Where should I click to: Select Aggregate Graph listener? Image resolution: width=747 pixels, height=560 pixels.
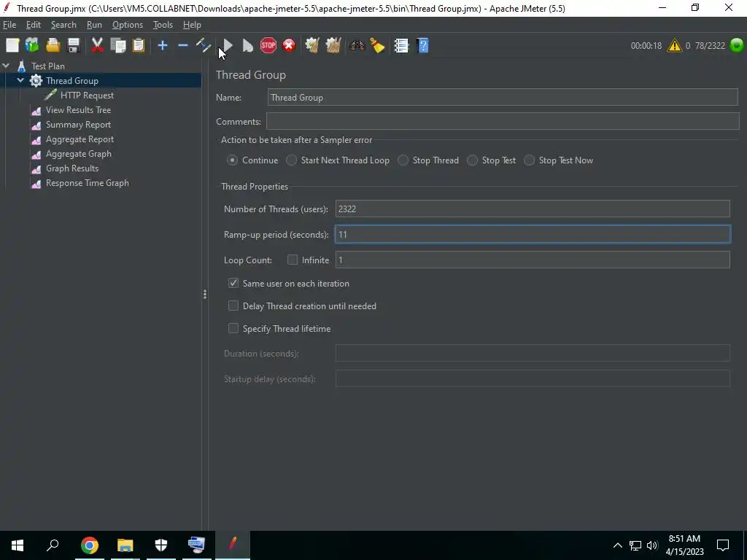click(79, 154)
